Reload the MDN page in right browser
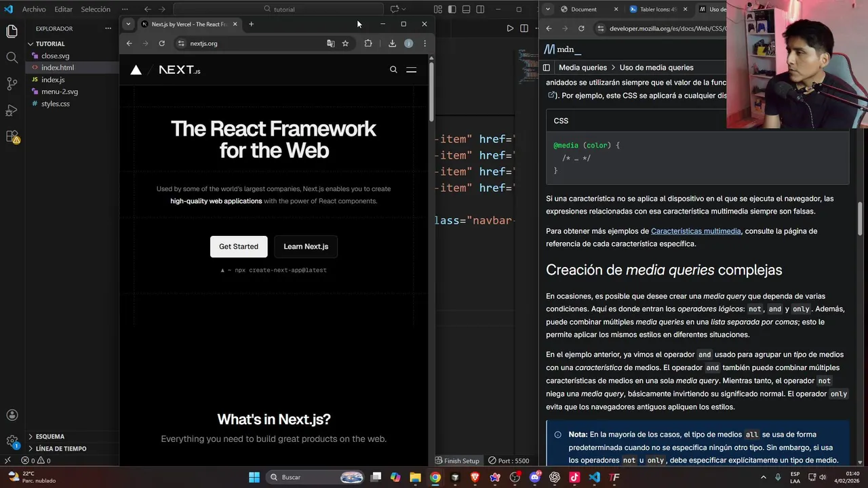The image size is (868, 488). [581, 28]
